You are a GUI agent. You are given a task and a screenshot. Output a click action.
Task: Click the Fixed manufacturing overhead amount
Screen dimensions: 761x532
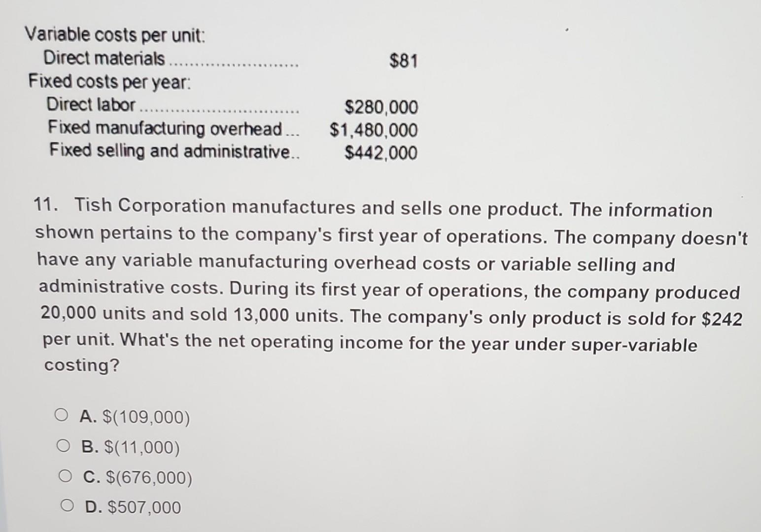(374, 130)
